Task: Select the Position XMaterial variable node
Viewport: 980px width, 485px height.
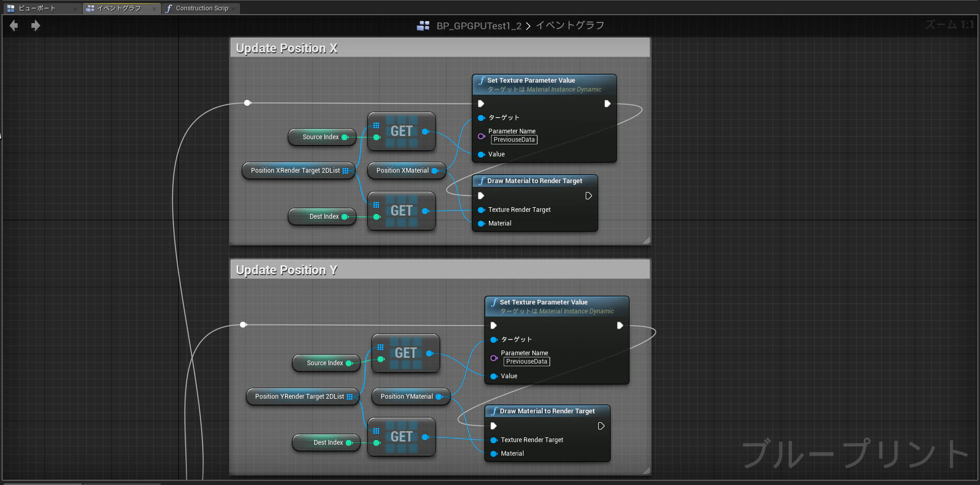Action: click(407, 171)
